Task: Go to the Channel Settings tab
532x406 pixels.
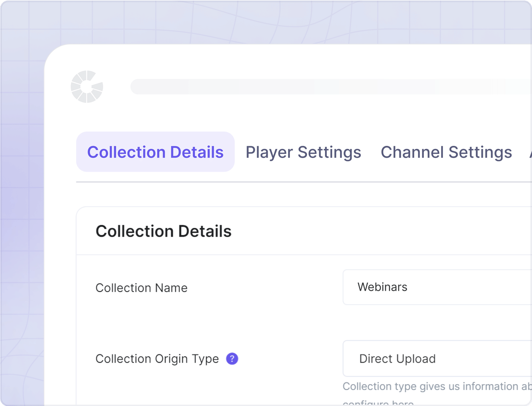Action: [x=446, y=152]
